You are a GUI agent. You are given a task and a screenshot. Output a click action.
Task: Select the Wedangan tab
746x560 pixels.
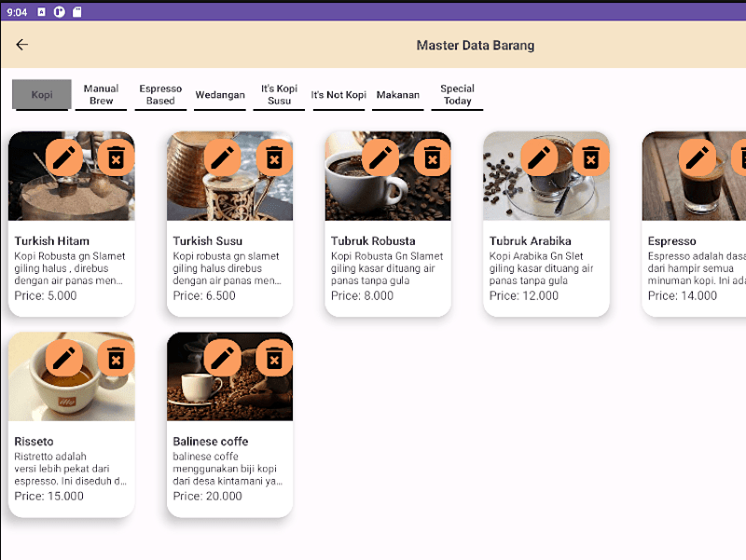pyautogui.click(x=220, y=95)
